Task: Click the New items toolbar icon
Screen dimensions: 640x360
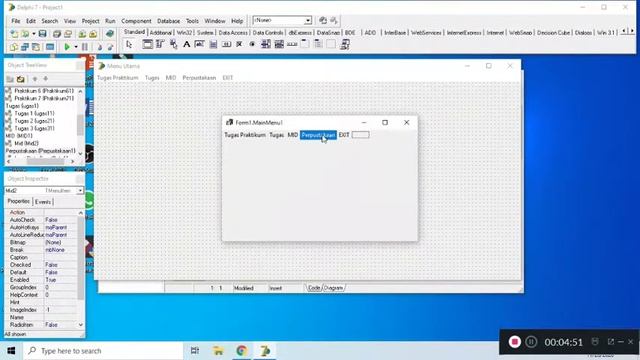Action: point(14,34)
